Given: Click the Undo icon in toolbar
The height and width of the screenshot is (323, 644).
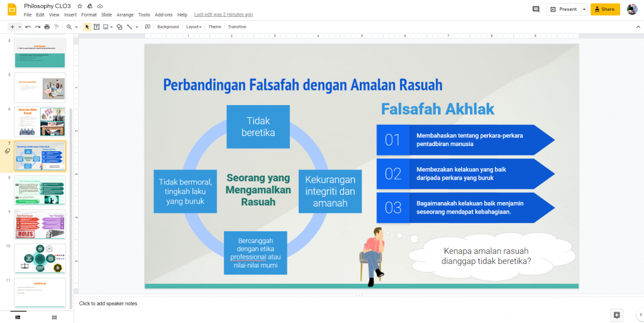Looking at the screenshot, I should [28, 27].
